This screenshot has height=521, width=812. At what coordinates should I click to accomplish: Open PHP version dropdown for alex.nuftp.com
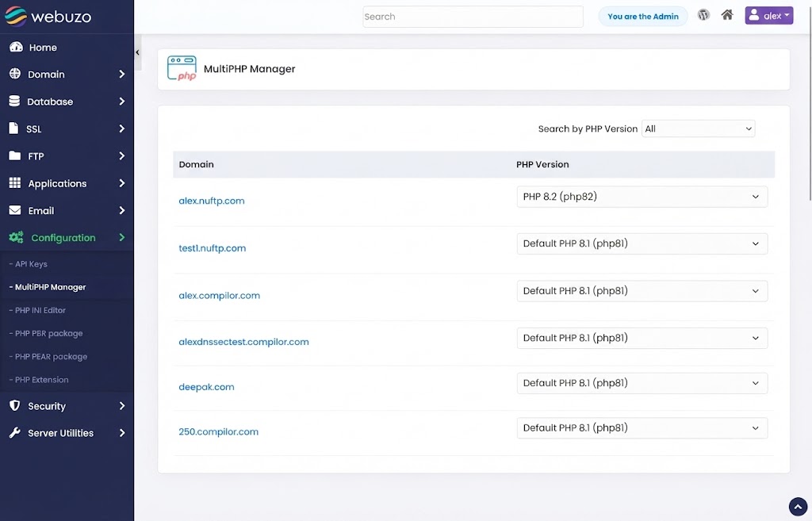coord(642,197)
